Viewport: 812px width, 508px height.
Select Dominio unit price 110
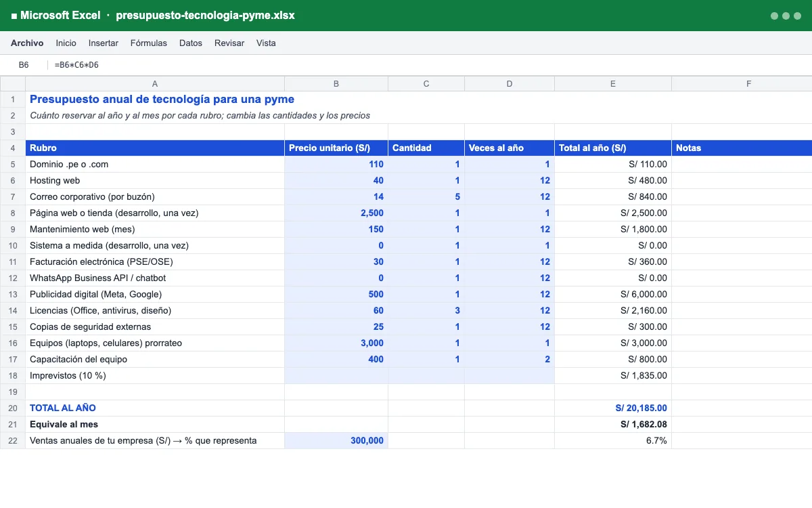(x=336, y=164)
